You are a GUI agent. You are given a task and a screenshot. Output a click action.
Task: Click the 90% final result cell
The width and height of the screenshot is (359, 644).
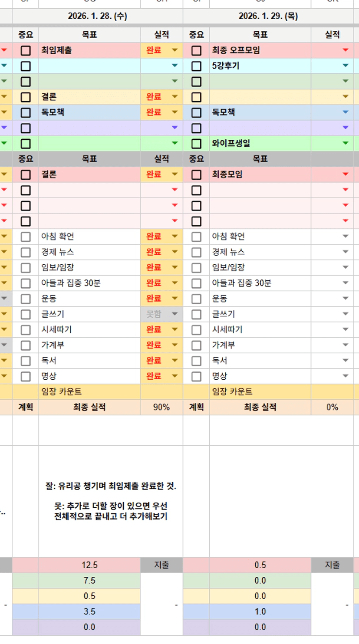[x=161, y=407]
